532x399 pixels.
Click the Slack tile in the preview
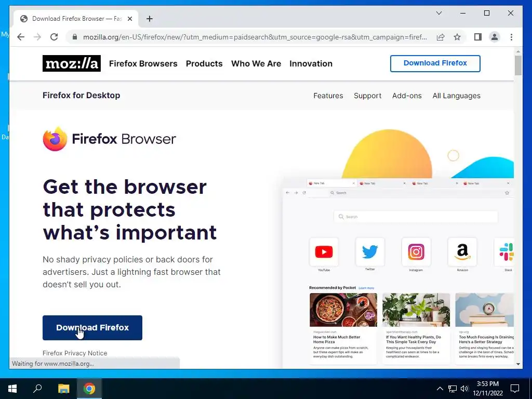click(505, 252)
